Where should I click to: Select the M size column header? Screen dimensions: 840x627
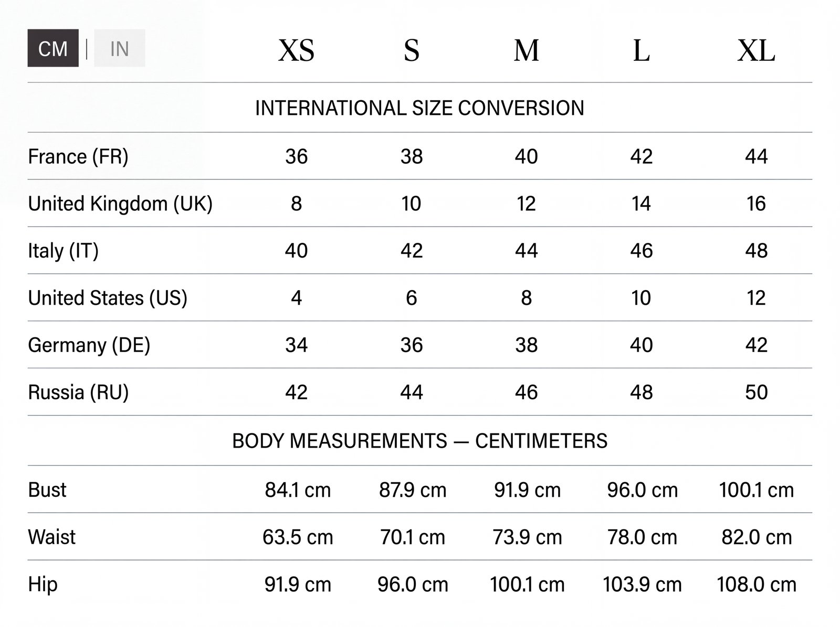pyautogui.click(x=527, y=50)
